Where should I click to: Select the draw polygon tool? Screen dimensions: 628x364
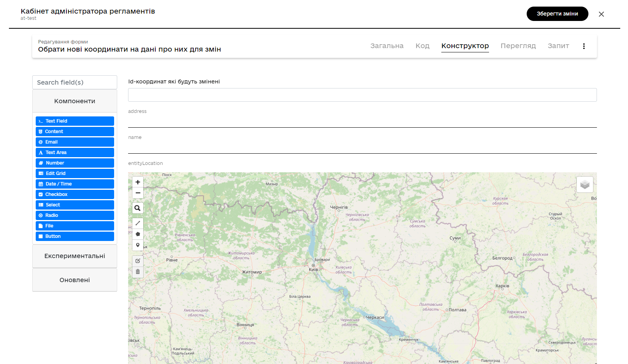pyautogui.click(x=138, y=234)
